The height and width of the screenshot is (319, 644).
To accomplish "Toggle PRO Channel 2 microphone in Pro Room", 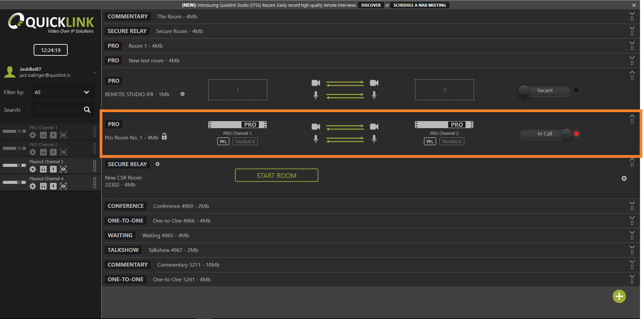I will [374, 139].
